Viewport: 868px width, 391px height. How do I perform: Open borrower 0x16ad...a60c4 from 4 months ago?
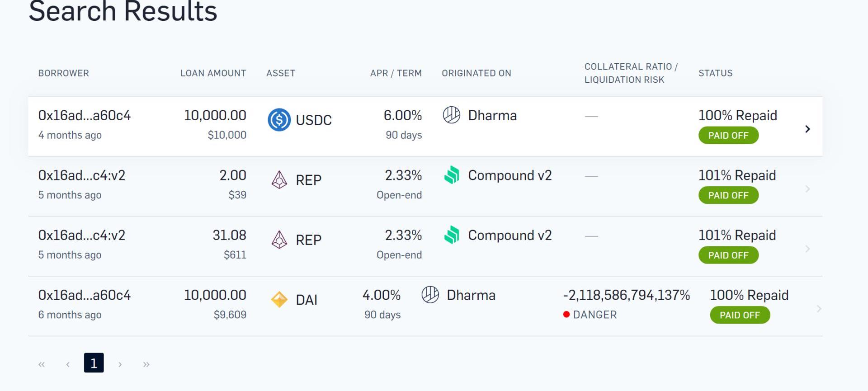[x=84, y=116]
